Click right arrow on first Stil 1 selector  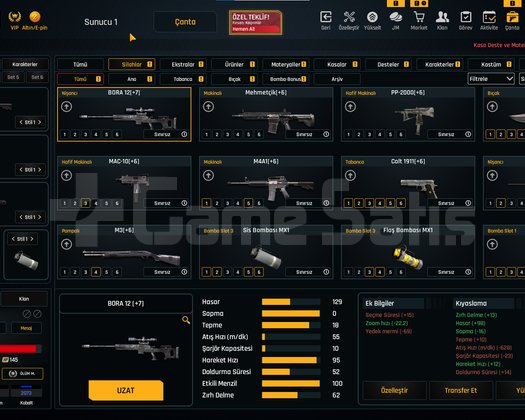[x=40, y=122]
